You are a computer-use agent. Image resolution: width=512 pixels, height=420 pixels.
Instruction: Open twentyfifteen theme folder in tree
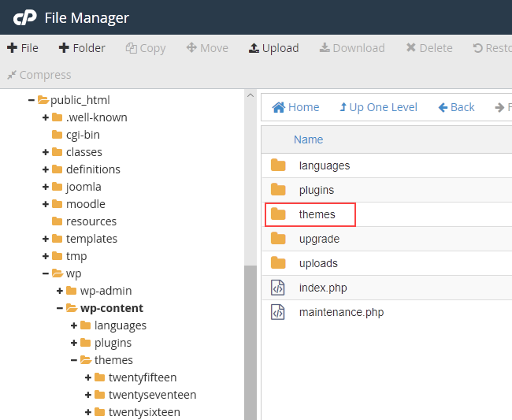pos(143,377)
